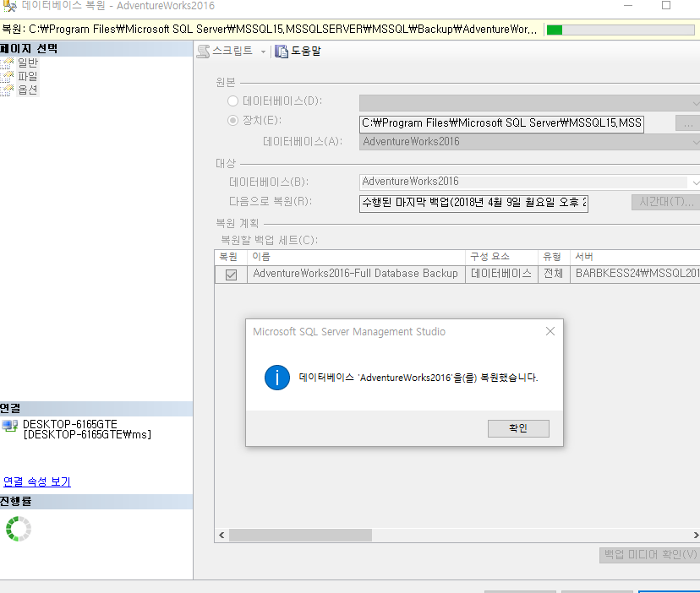Click the spinning progress indicator icon

19,529
